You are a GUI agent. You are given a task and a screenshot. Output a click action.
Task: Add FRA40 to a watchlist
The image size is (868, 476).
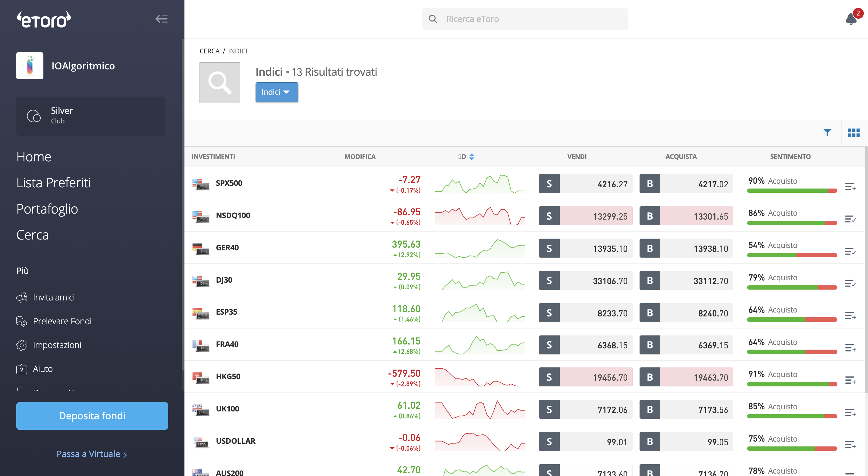click(850, 348)
